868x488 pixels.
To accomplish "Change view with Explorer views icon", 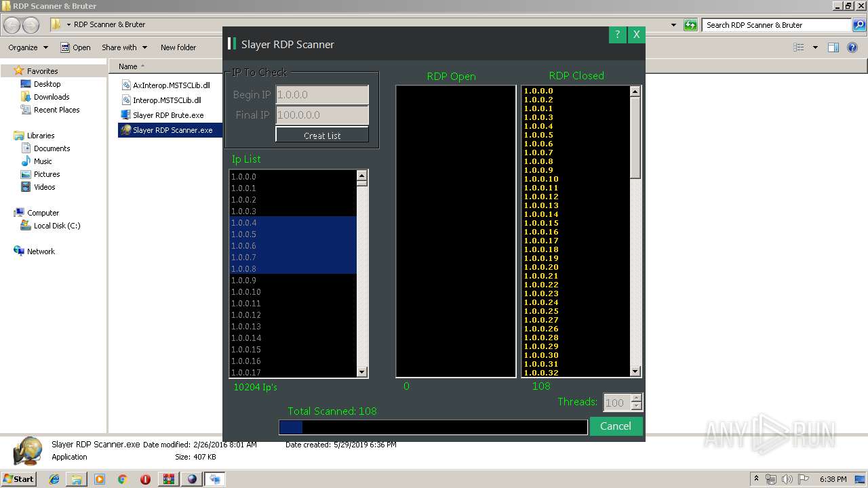I will point(799,47).
